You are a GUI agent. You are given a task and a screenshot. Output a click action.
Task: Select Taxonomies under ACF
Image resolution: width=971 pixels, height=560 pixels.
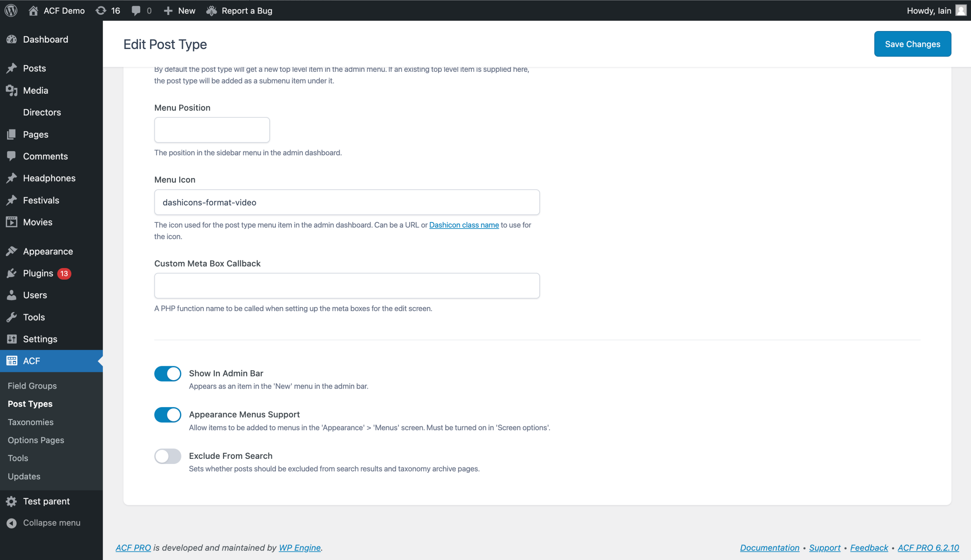(x=31, y=422)
